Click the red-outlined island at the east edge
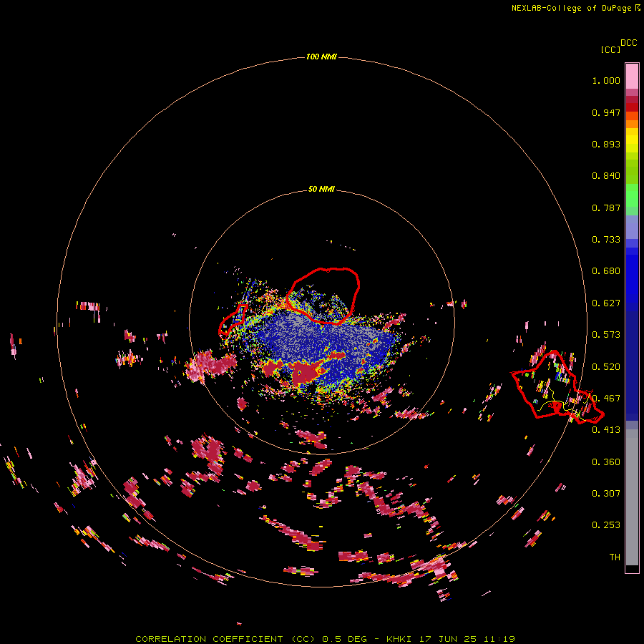The height and width of the screenshot is (644, 644). 557,387
